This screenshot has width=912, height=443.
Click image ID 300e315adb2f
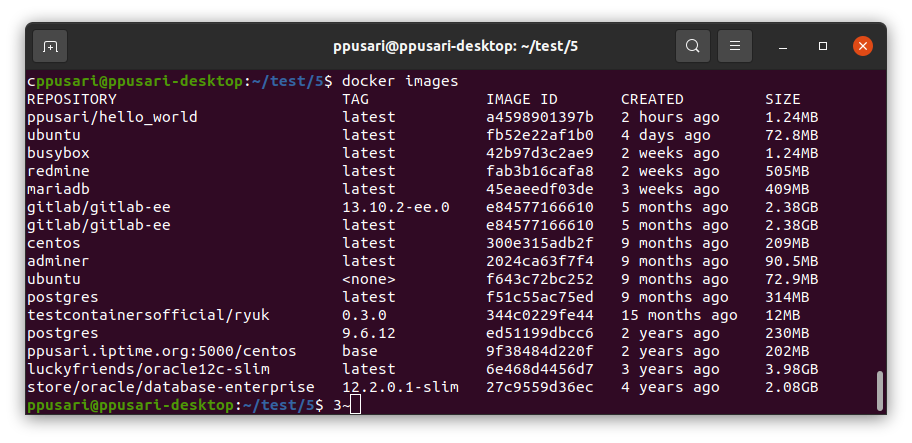click(x=540, y=243)
